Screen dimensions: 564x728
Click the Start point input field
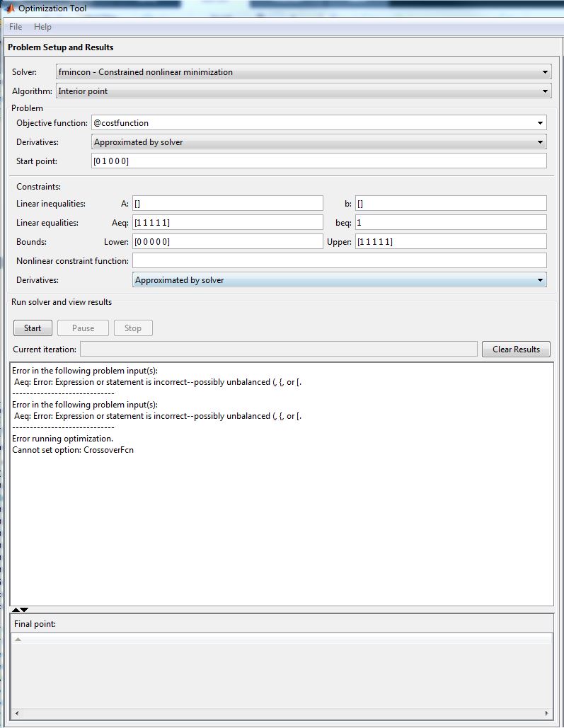319,161
